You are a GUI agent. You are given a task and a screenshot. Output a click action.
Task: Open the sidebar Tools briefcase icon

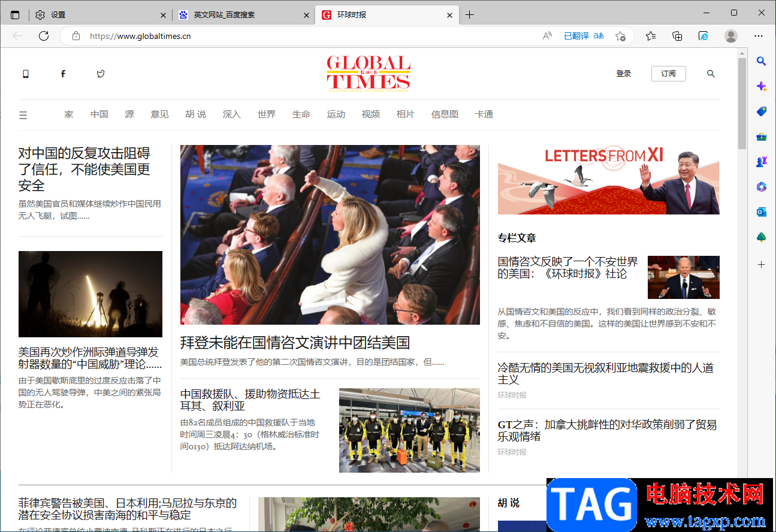pos(762,137)
